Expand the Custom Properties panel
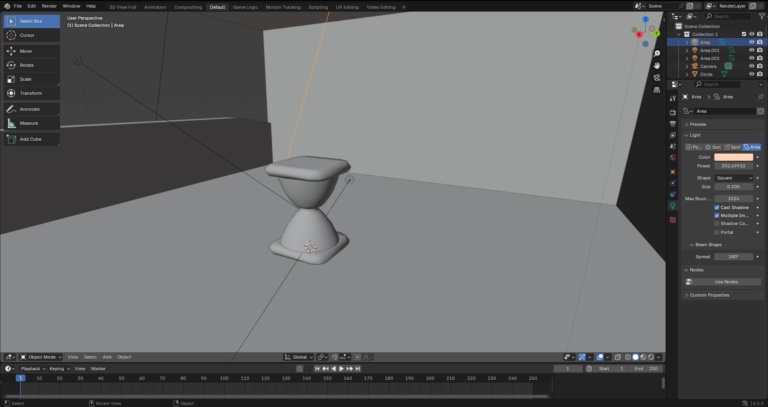The width and height of the screenshot is (768, 407). point(710,295)
